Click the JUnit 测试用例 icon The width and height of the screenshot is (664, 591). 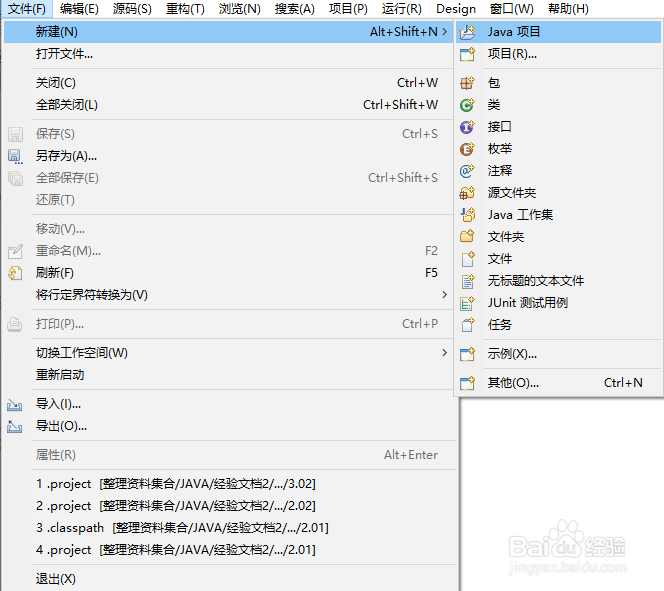468,303
